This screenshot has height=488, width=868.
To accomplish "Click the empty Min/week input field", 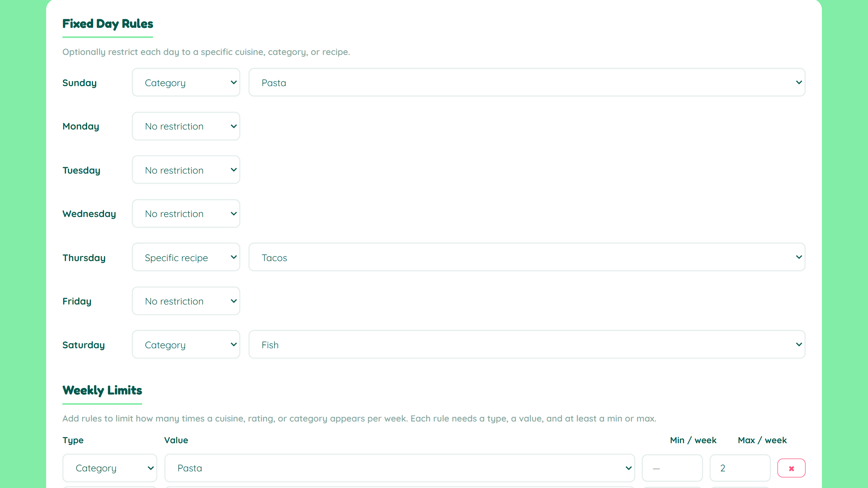I will pos(672,468).
